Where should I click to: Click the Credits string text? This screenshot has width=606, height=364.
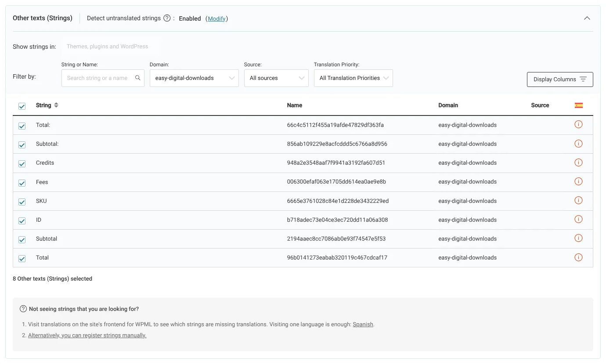tap(45, 163)
